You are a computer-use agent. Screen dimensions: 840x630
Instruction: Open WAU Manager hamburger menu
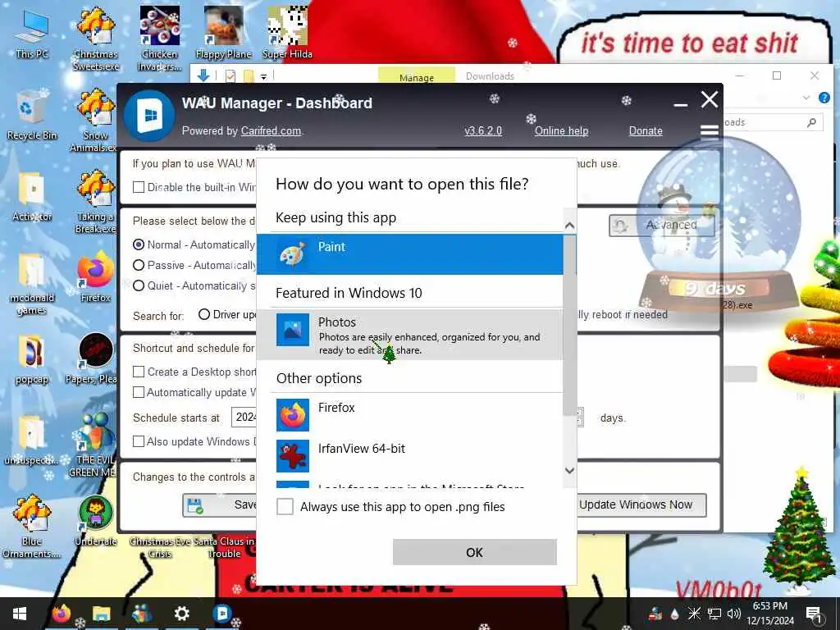(710, 130)
